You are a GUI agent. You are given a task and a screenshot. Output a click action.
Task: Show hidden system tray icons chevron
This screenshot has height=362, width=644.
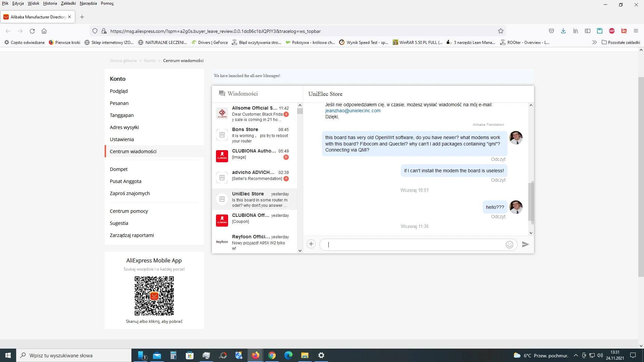[576, 355]
